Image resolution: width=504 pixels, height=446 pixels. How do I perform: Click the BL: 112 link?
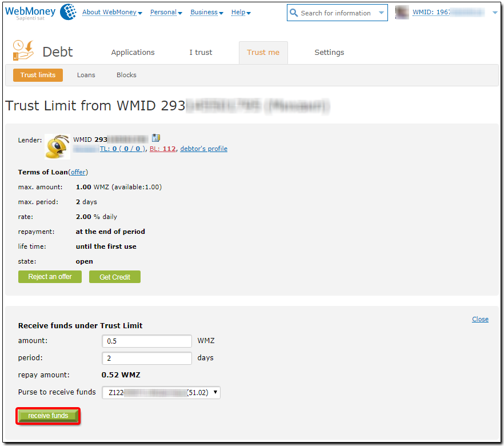163,149
